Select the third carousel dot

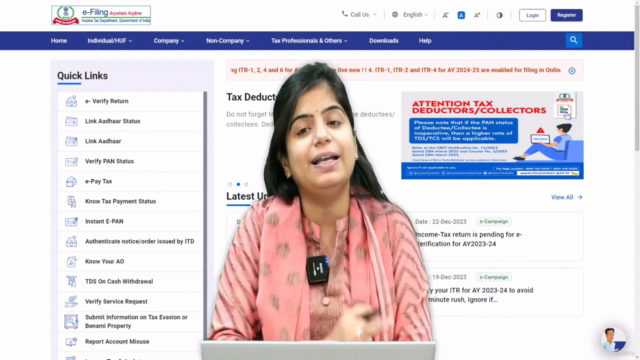(x=246, y=184)
